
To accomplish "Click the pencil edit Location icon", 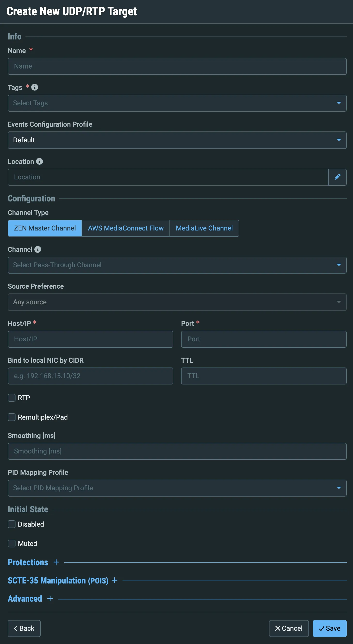I will pos(337,177).
